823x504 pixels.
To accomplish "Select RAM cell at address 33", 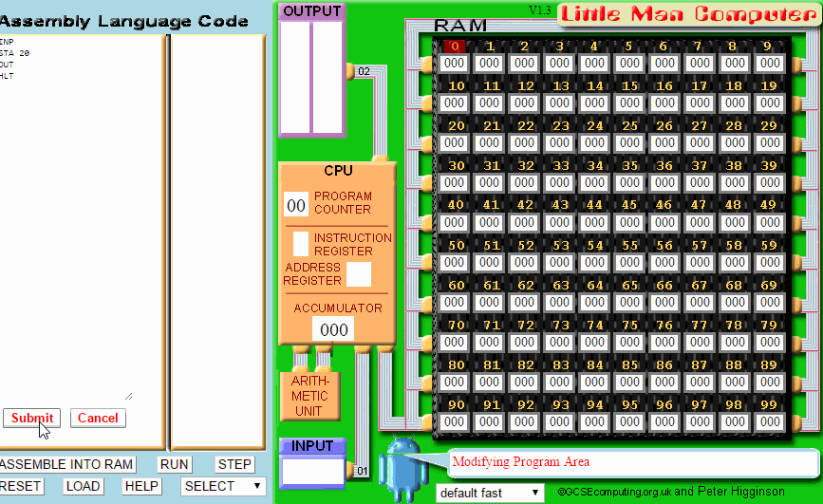I will [x=559, y=182].
